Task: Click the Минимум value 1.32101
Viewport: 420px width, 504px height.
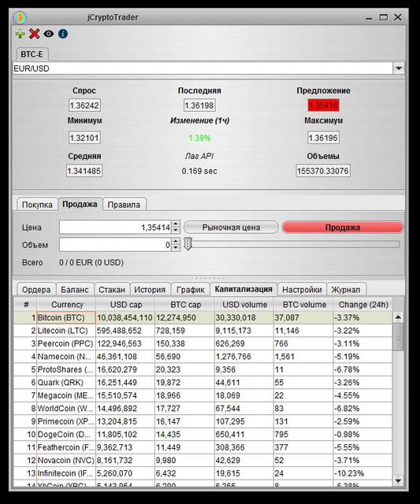Action: pos(84,138)
